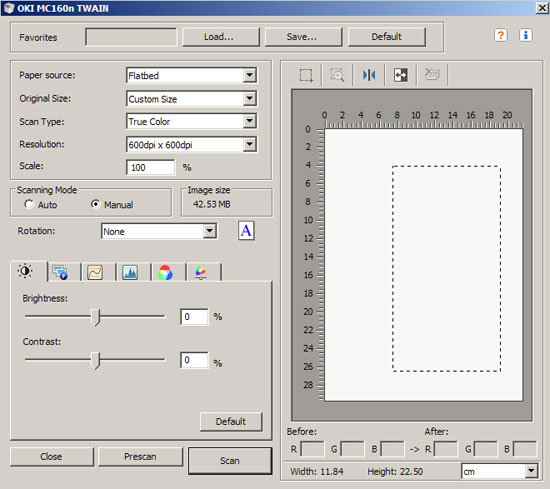Open the Paper source dropdown
550x489 pixels.
coord(192,75)
